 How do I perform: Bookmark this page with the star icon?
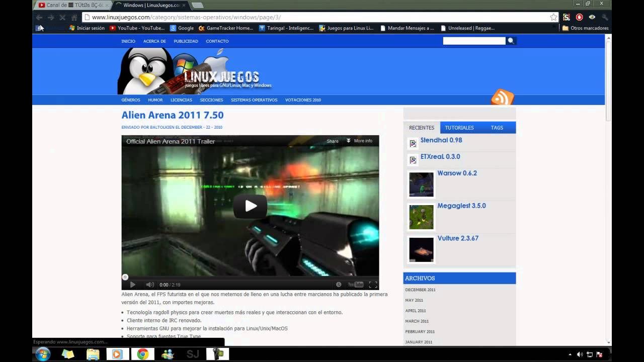pos(553,17)
